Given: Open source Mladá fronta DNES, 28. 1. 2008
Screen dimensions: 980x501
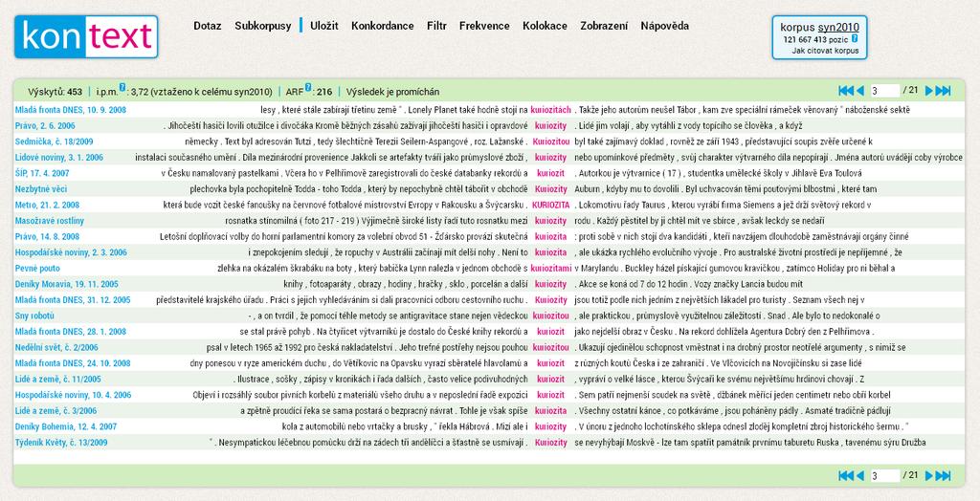Looking at the screenshot, I should (71, 332).
